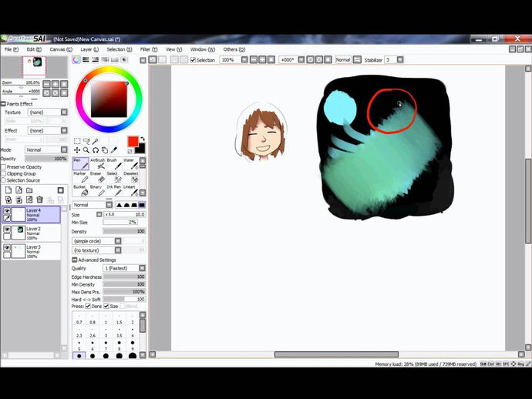
Task: Open the Effect dropdown
Action: coord(64,130)
